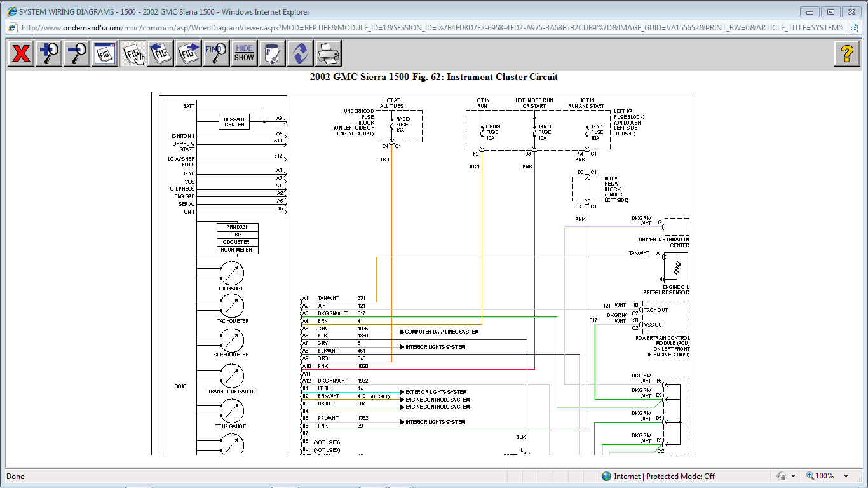Zoom out with the minus magnifier tool
Image resolution: width=868 pixels, height=488 pixels.
pyautogui.click(x=77, y=53)
